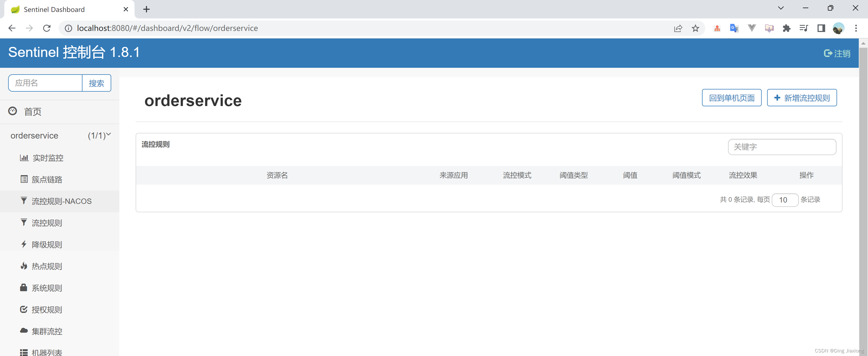Click the browser address bar URL
Viewport: 868px width, 356px height.
[x=167, y=28]
